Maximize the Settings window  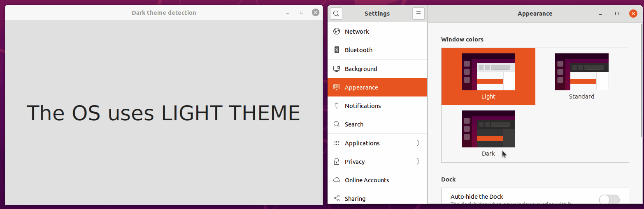coord(617,14)
